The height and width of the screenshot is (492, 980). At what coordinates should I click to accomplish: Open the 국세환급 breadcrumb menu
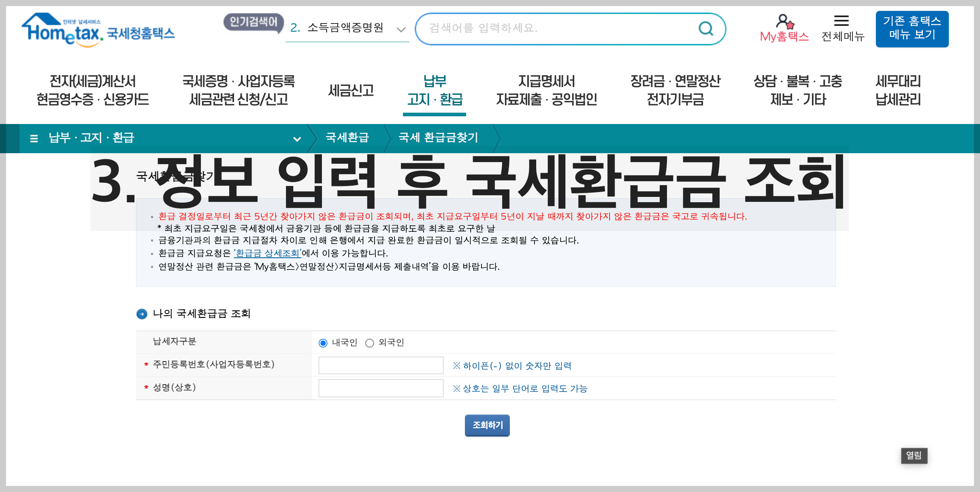click(347, 138)
